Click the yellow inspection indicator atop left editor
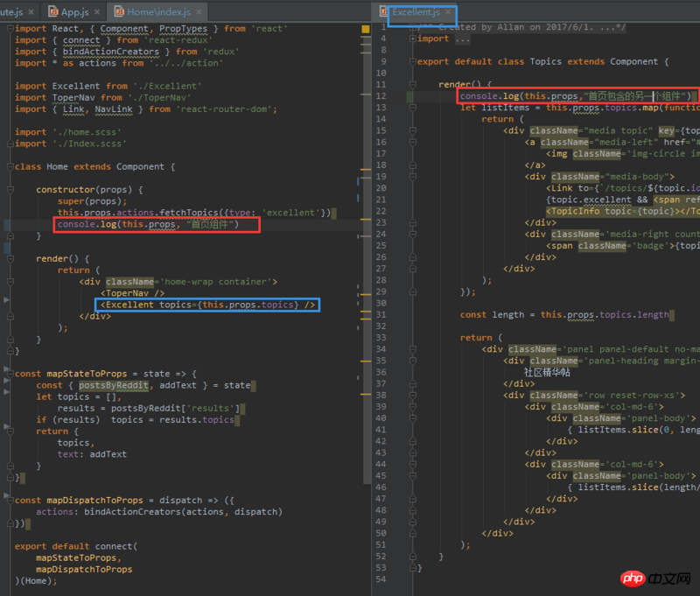 point(366,29)
